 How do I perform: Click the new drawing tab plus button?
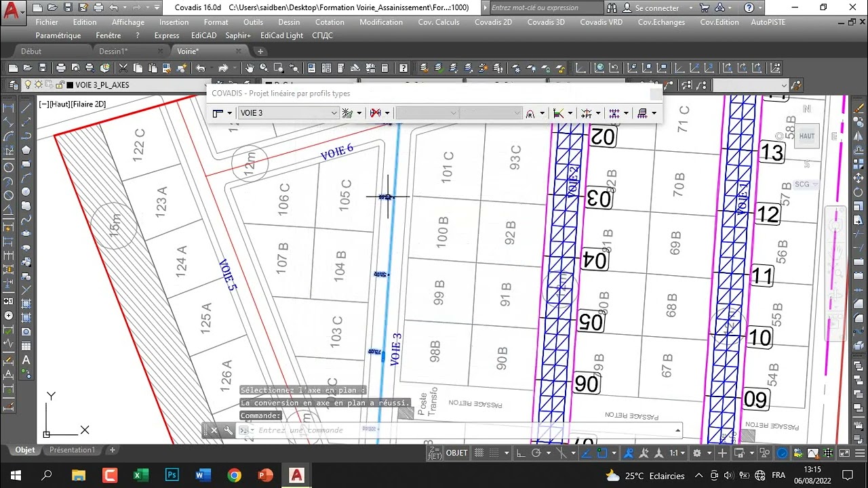(x=260, y=51)
